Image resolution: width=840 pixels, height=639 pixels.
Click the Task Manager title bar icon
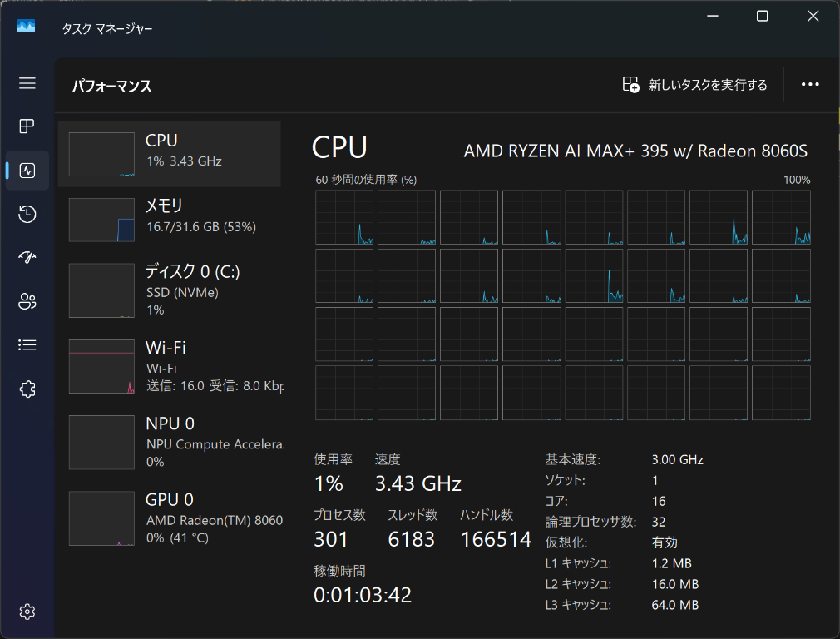(x=27, y=27)
